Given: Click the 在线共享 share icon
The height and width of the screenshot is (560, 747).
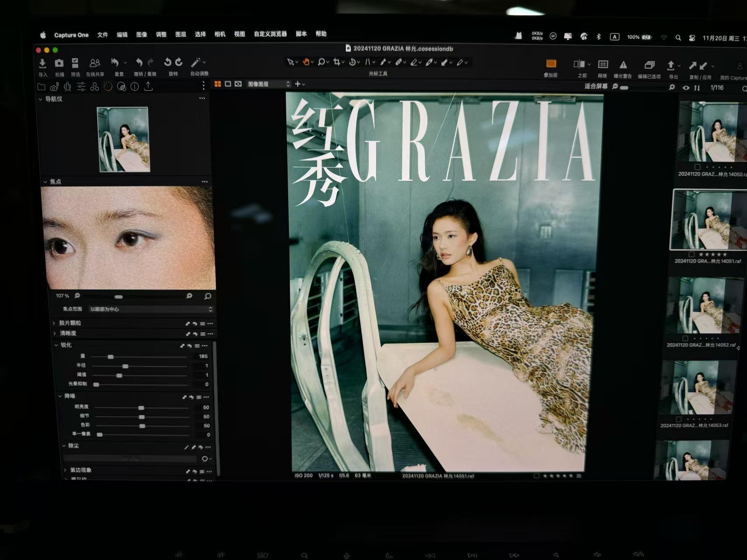Looking at the screenshot, I should click(x=95, y=63).
